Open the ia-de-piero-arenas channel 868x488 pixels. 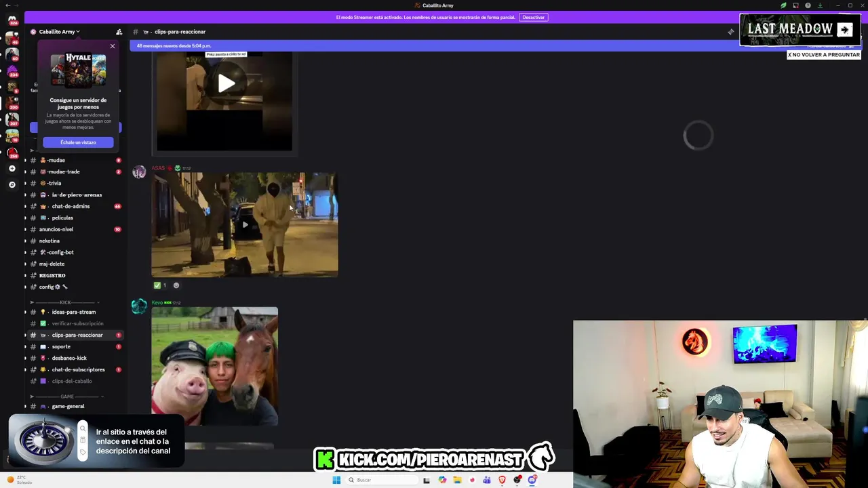75,195
